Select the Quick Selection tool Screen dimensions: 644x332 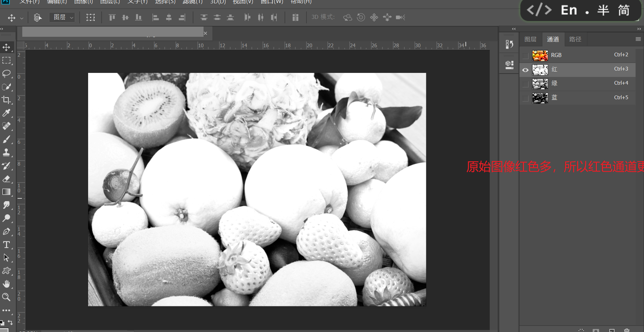coord(6,87)
